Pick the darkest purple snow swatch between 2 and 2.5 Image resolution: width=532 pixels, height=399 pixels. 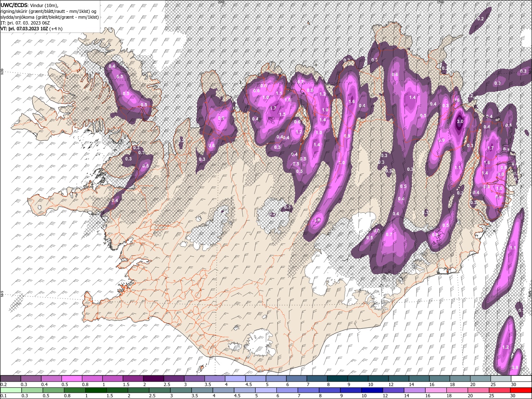coord(153,379)
